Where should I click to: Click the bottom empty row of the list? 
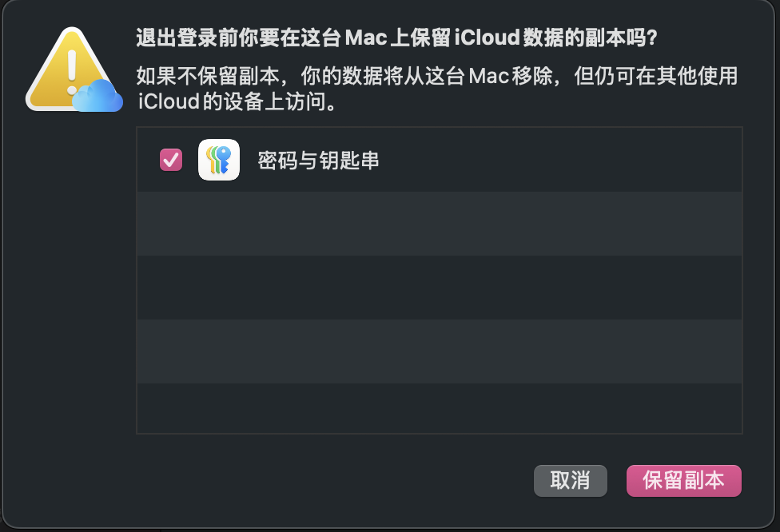tap(440, 407)
